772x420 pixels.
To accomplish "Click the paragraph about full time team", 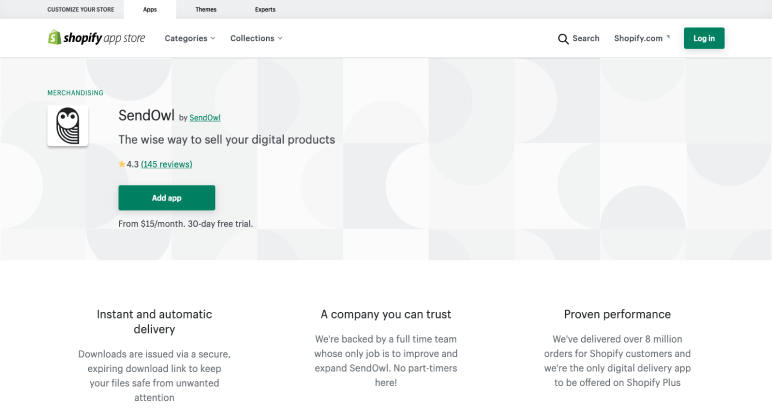I will click(x=386, y=360).
